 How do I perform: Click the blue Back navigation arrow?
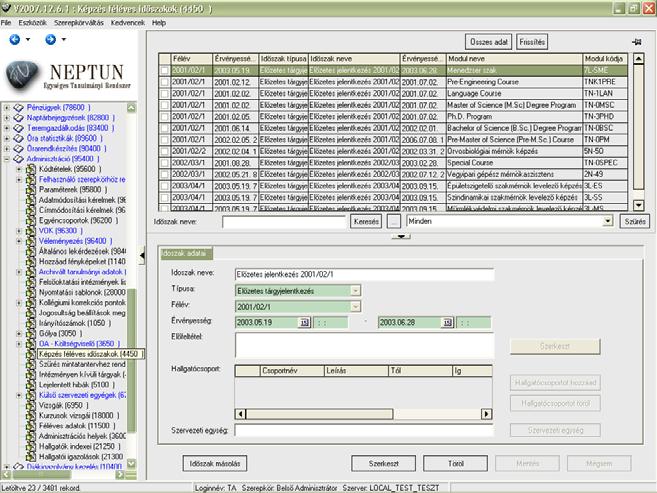click(15, 40)
